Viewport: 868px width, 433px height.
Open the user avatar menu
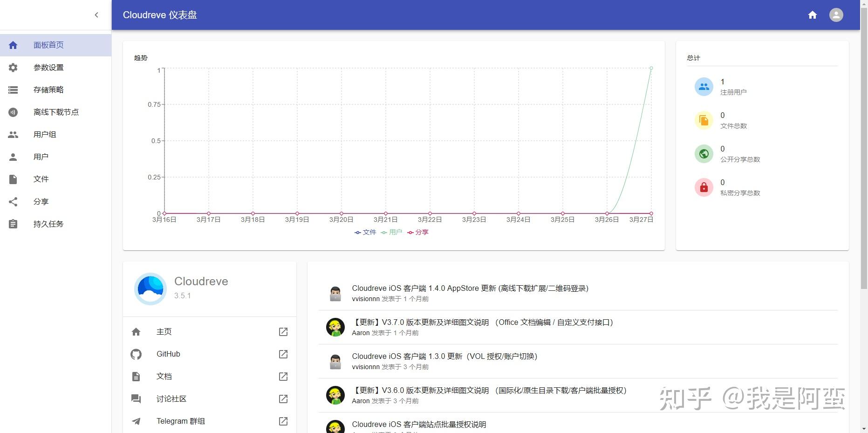click(x=836, y=14)
